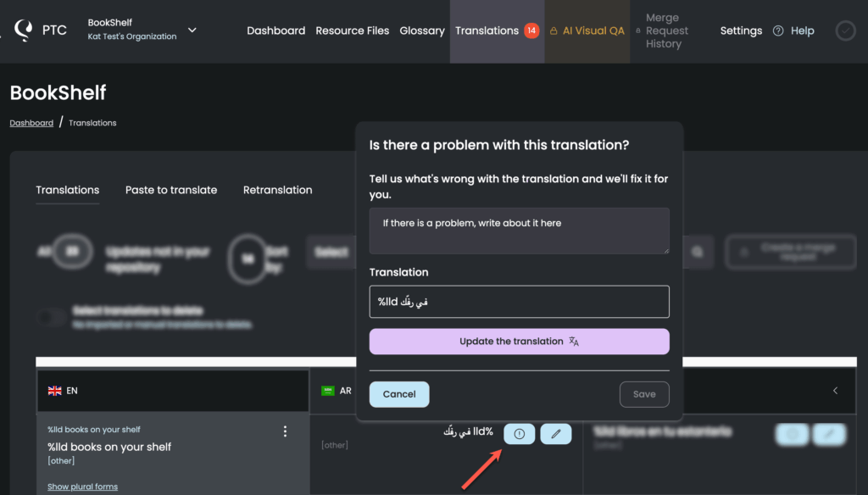Click the blurred report icon for Spanish translation
The height and width of the screenshot is (495, 868).
coord(793,434)
